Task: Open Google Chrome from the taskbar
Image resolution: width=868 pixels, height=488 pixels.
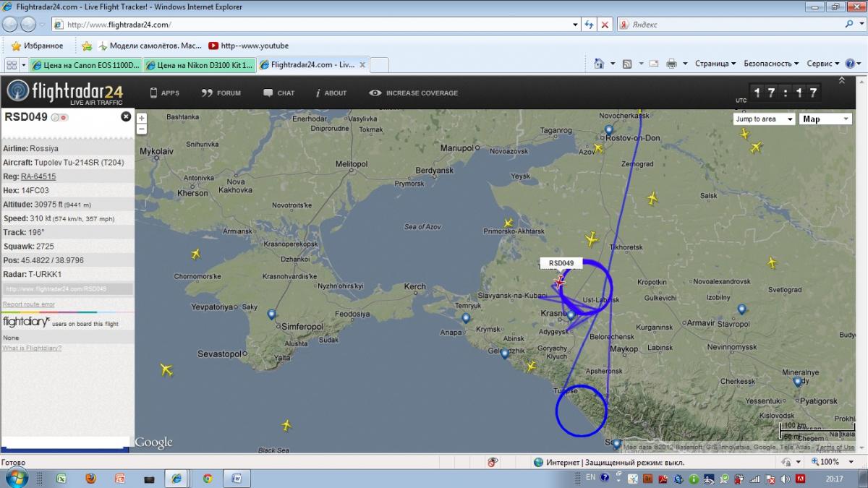Action: click(208, 479)
